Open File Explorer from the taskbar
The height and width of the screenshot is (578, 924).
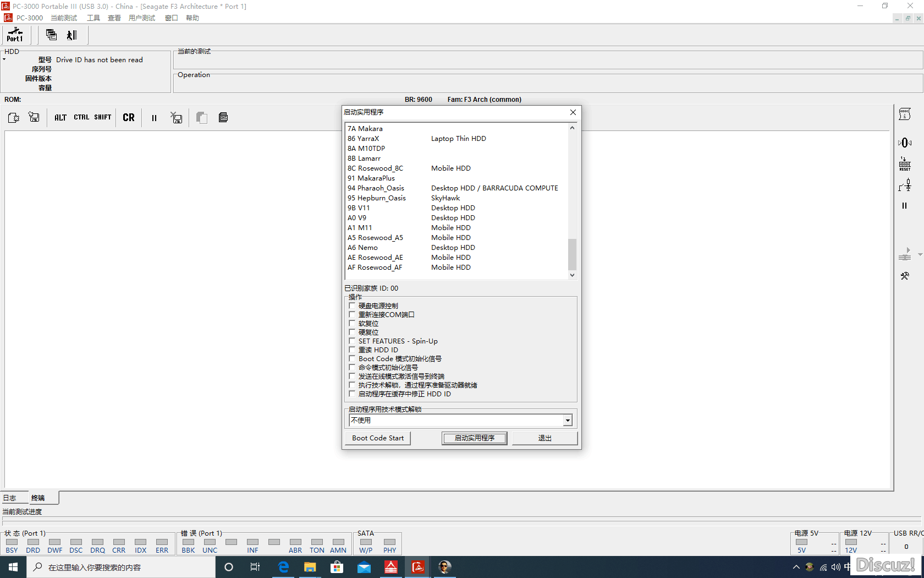[x=310, y=567]
